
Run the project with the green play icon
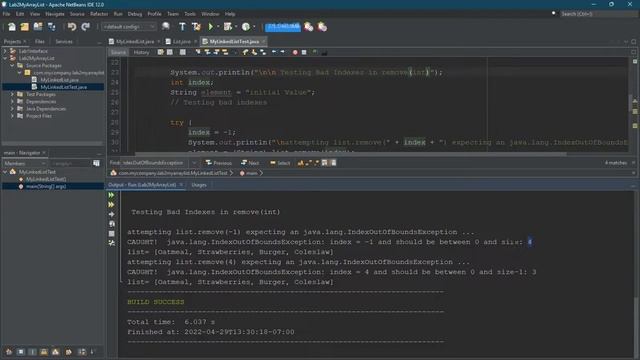click(211, 27)
